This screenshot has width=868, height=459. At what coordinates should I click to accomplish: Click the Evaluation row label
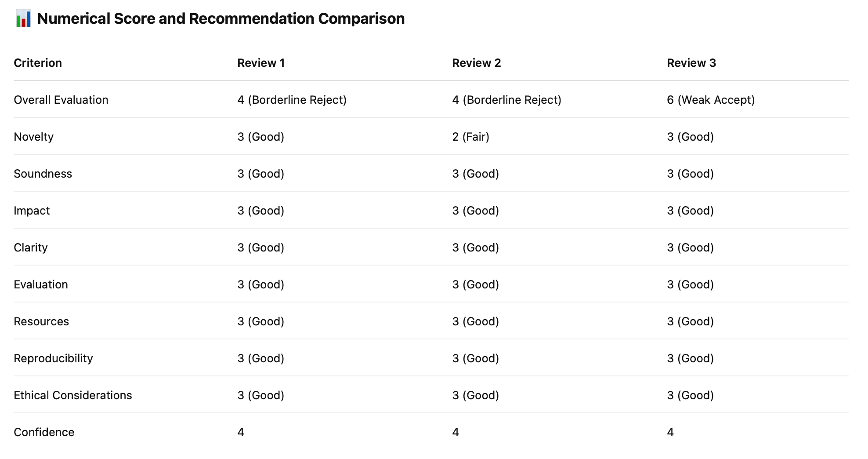click(41, 284)
